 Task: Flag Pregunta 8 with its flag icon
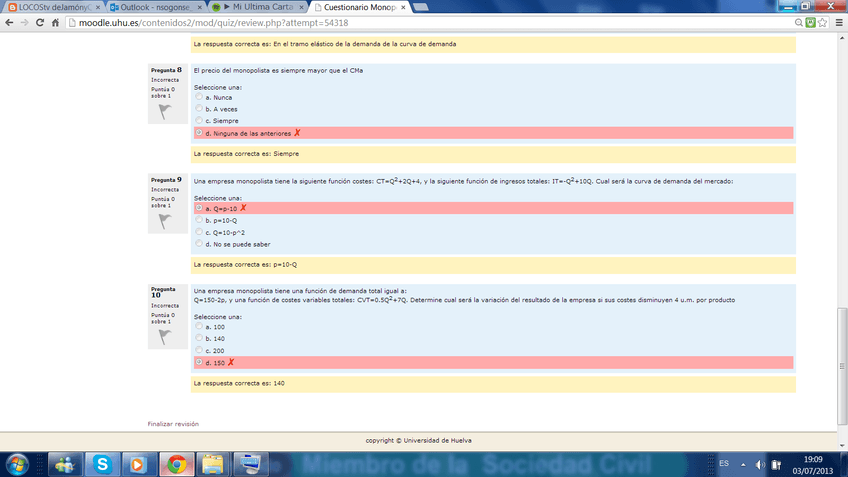[165, 111]
